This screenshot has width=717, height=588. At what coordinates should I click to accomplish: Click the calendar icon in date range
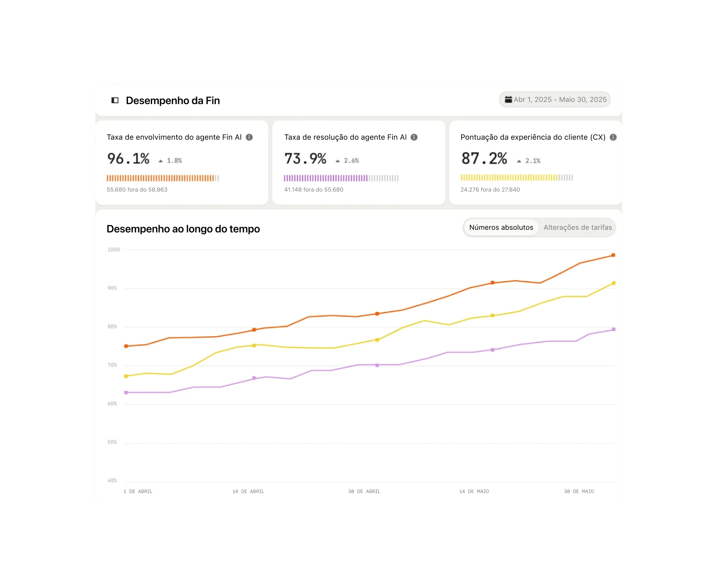(508, 99)
